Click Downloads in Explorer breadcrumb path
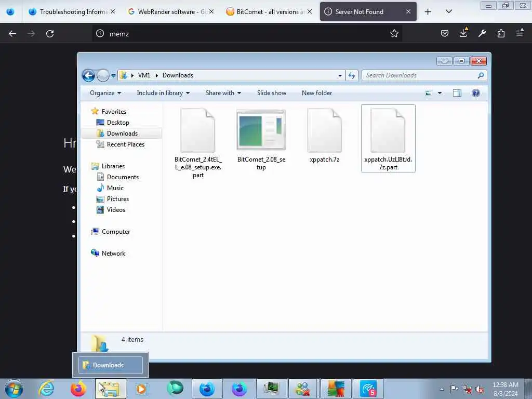 178,75
